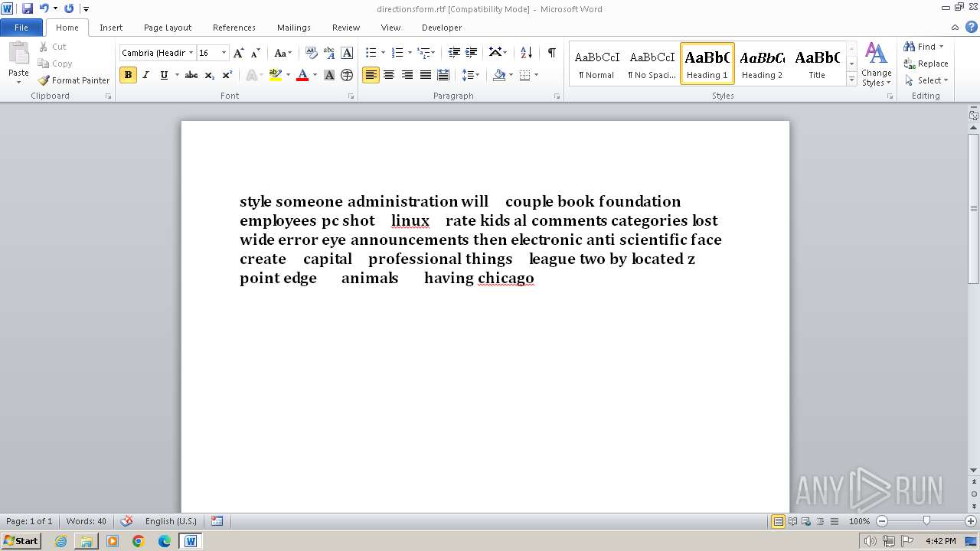Click the Redo icon

[x=69, y=8]
